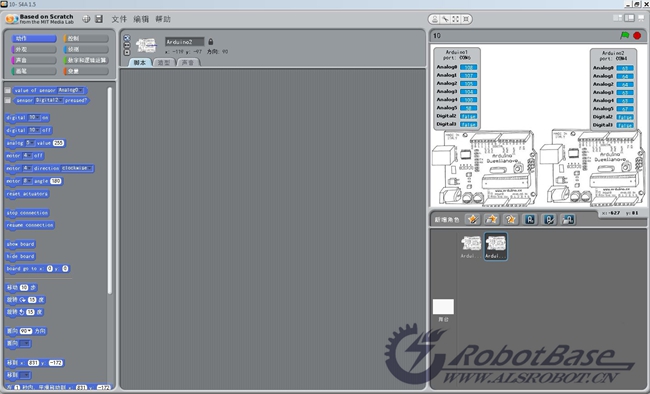This screenshot has width=650, height=394.
Task: Open pin dropdown in digital on block
Action: [x=34, y=117]
